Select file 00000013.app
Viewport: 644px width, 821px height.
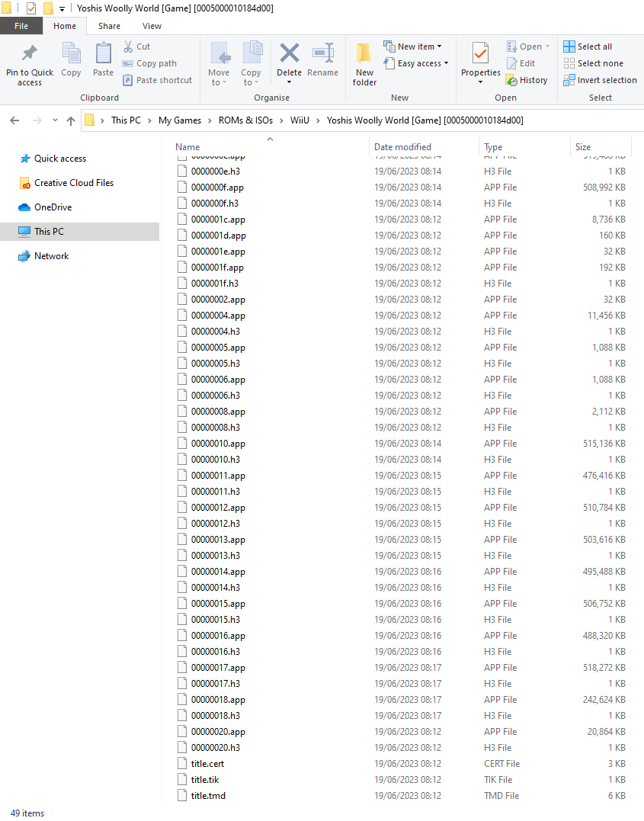tap(218, 539)
